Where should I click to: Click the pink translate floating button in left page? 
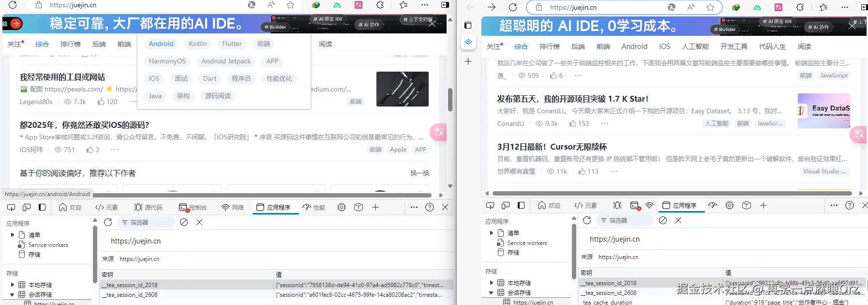[439, 131]
